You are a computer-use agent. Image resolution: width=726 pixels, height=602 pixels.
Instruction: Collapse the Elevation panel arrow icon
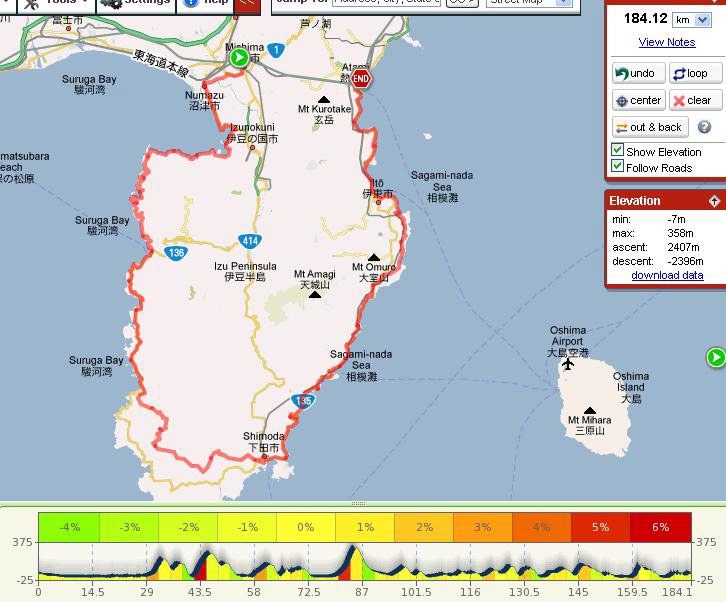coord(714,201)
